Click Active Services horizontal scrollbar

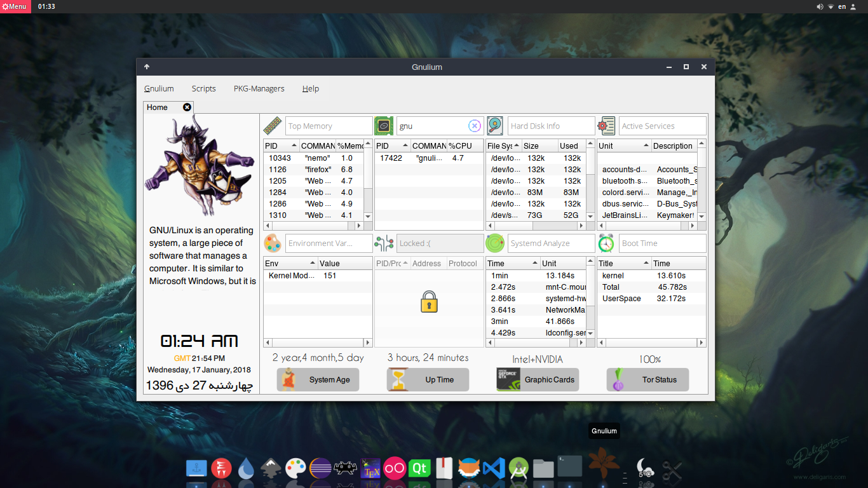tap(647, 226)
